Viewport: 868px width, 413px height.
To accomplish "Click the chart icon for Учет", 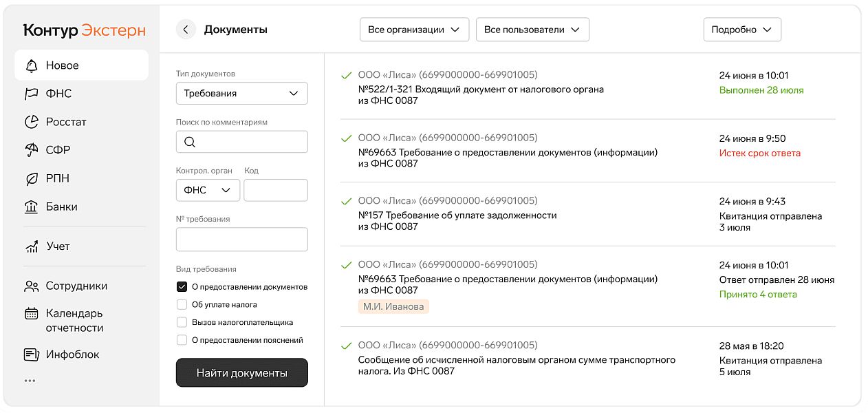I will 31,246.
